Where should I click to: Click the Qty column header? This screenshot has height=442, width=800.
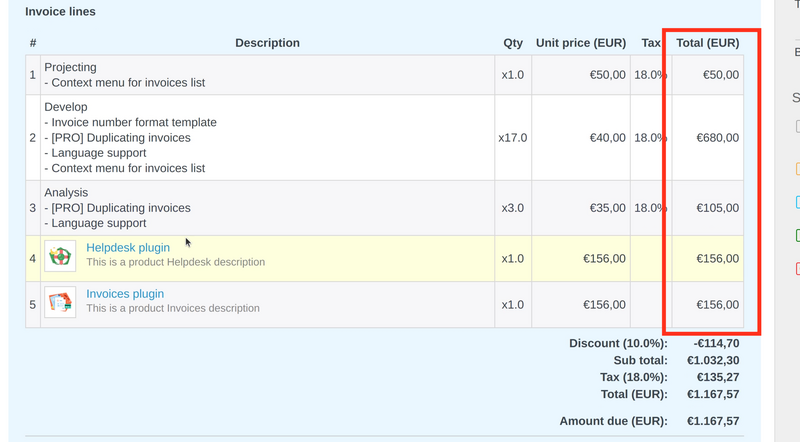[513, 43]
